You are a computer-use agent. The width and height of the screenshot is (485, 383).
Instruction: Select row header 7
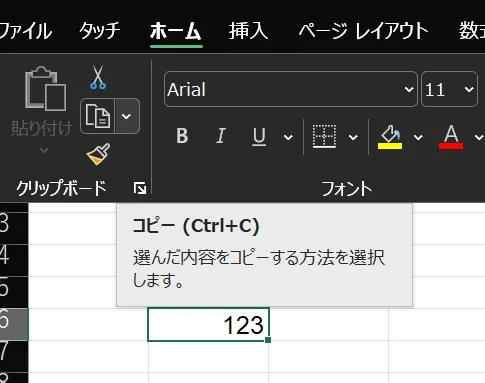pyautogui.click(x=14, y=356)
